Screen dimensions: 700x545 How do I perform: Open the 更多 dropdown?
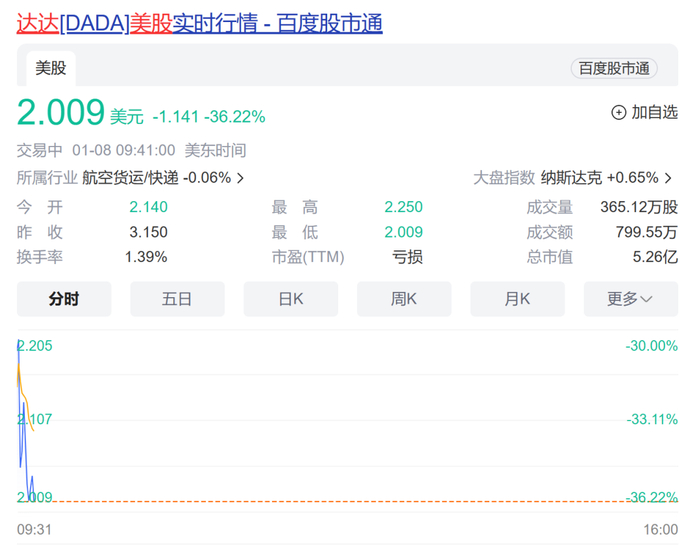pos(631,299)
